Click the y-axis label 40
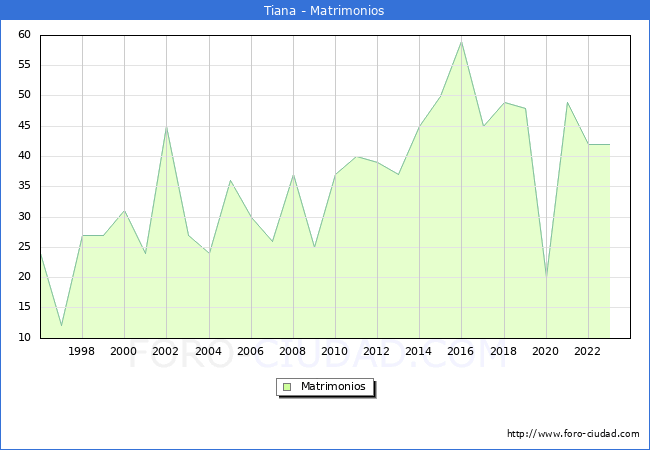Viewport: 650px width, 450px height. coord(24,156)
